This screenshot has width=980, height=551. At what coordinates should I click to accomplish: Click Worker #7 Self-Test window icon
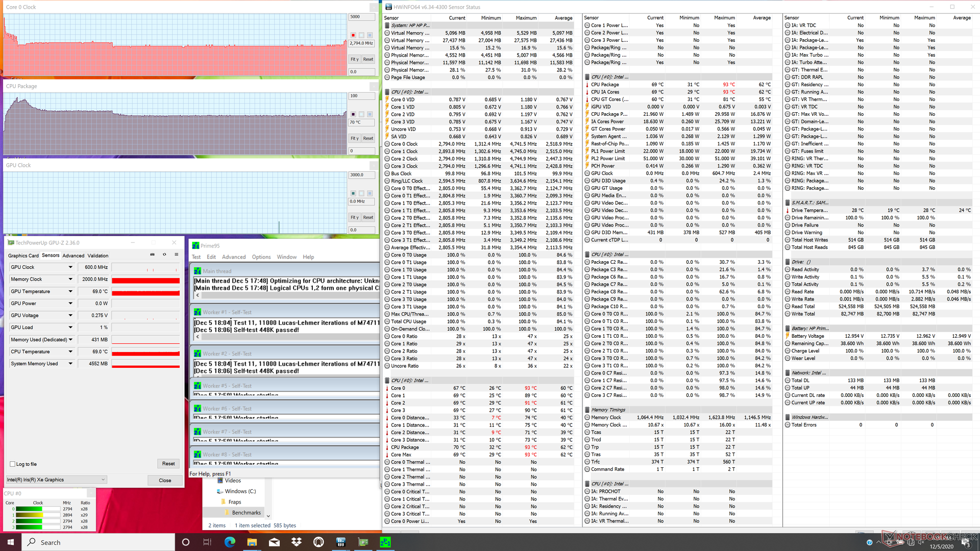(x=197, y=432)
